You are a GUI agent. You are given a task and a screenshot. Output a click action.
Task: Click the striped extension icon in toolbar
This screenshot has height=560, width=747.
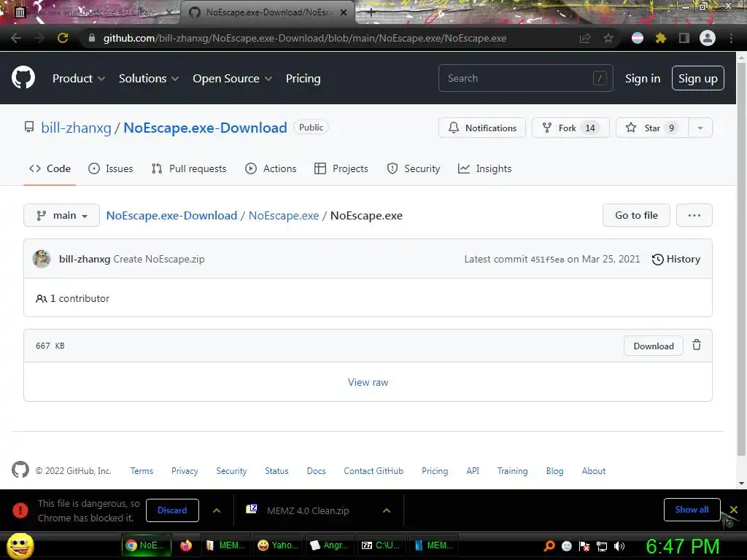[x=638, y=38]
